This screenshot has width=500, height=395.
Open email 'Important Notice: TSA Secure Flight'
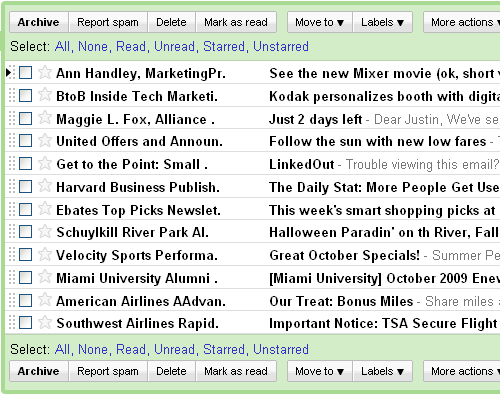pos(383,323)
